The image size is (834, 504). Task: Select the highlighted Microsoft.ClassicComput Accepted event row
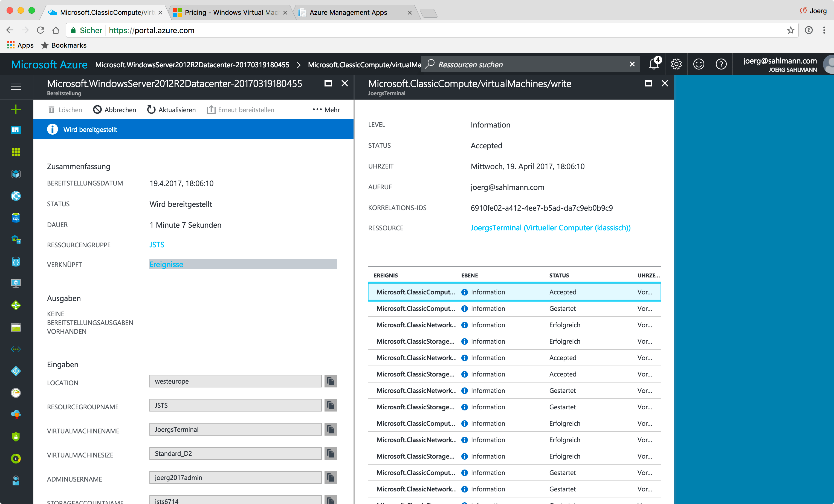coord(514,292)
